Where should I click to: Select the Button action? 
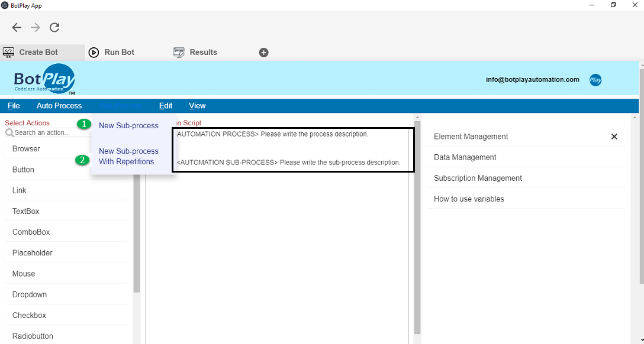66,170
